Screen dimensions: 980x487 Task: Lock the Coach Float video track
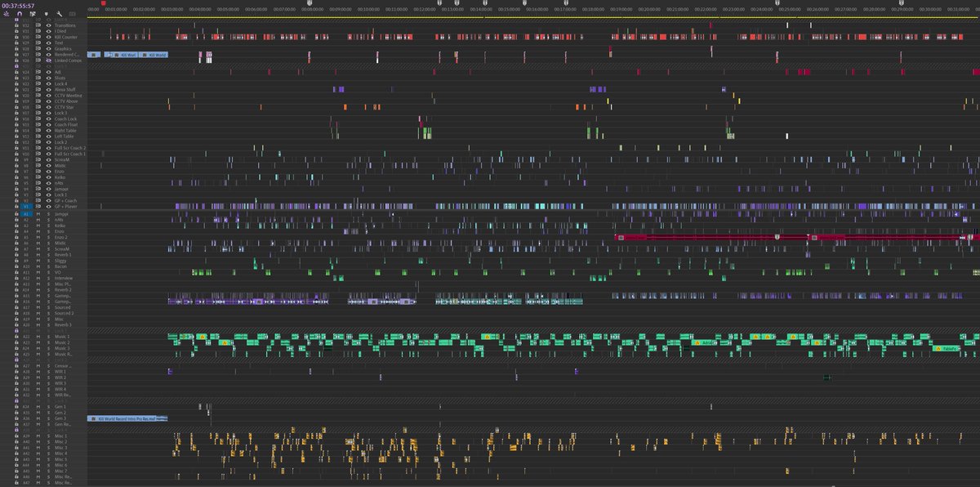(16, 124)
